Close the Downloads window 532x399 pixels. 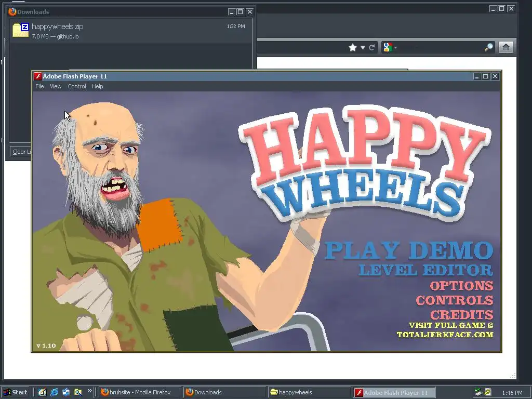pos(250,12)
